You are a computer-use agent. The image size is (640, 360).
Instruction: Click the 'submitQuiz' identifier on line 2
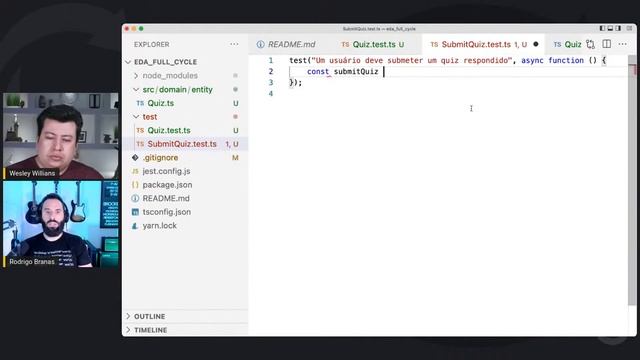(x=356, y=72)
